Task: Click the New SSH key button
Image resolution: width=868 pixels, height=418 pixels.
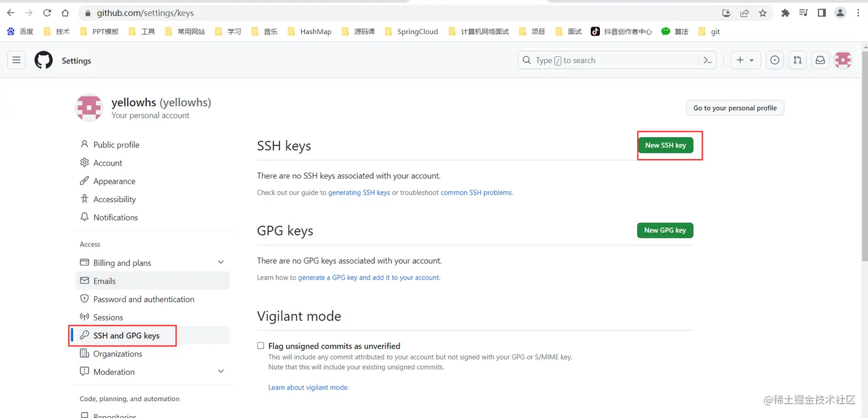Action: point(665,145)
